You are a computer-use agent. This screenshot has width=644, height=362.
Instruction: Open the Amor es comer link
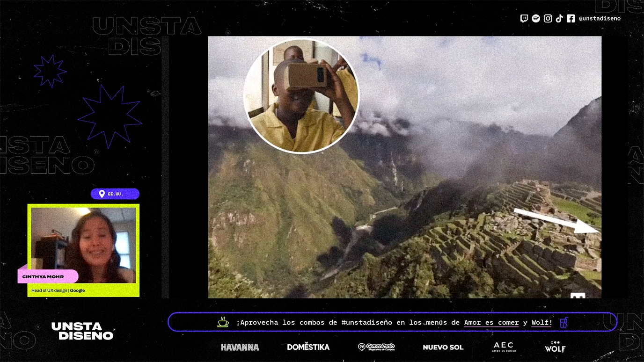click(491, 323)
